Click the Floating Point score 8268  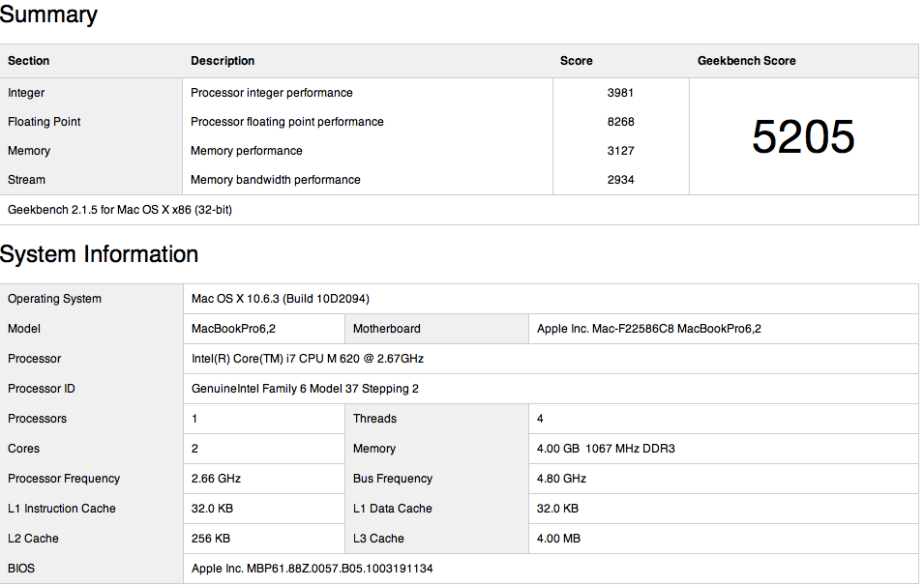[620, 121]
